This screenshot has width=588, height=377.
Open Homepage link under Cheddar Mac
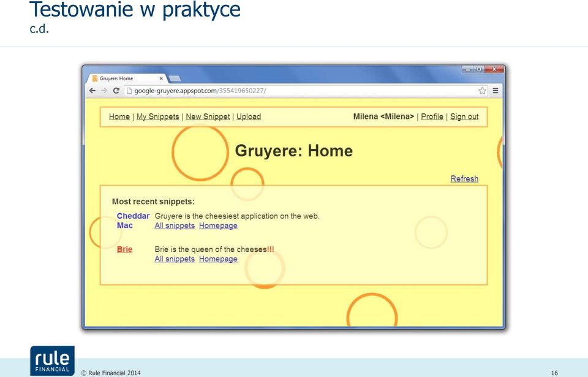coord(218,226)
